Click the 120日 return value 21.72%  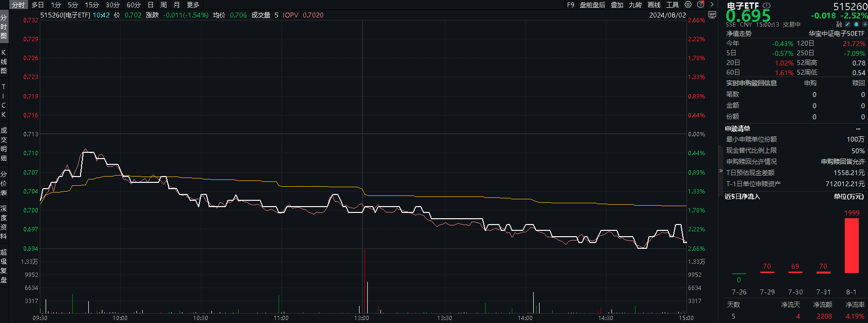(x=854, y=44)
